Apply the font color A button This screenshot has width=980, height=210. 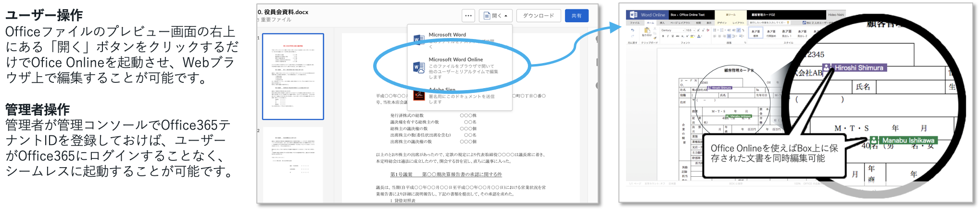click(x=699, y=36)
